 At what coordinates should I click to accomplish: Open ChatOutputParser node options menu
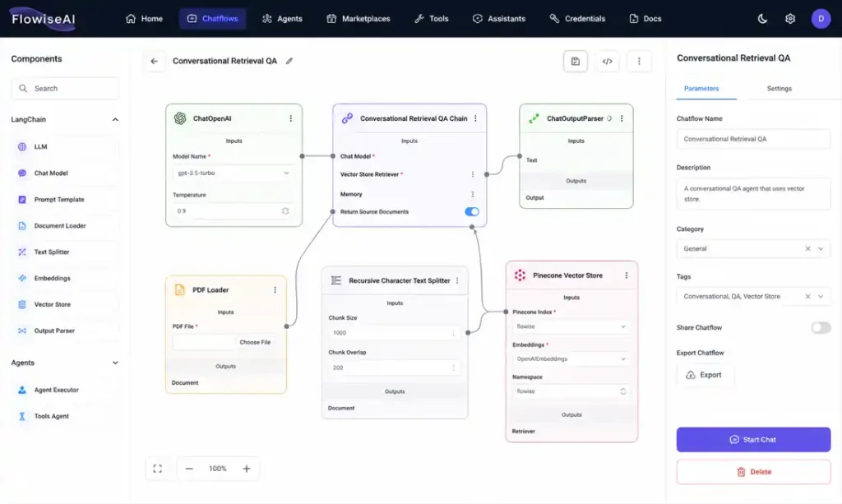click(x=622, y=118)
